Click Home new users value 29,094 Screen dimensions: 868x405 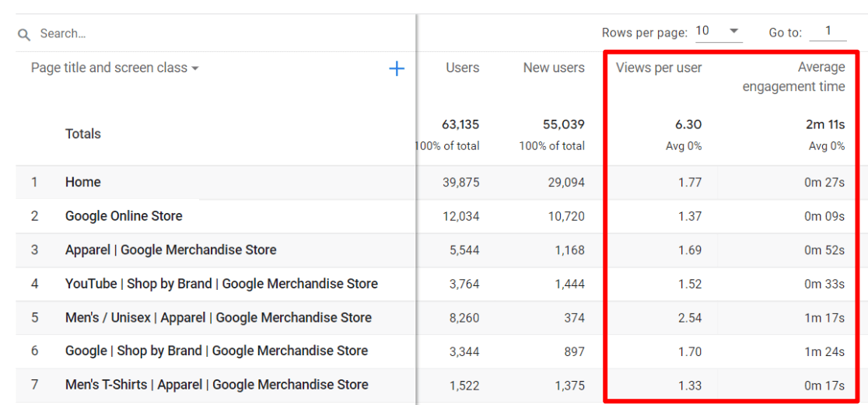pyautogui.click(x=565, y=182)
